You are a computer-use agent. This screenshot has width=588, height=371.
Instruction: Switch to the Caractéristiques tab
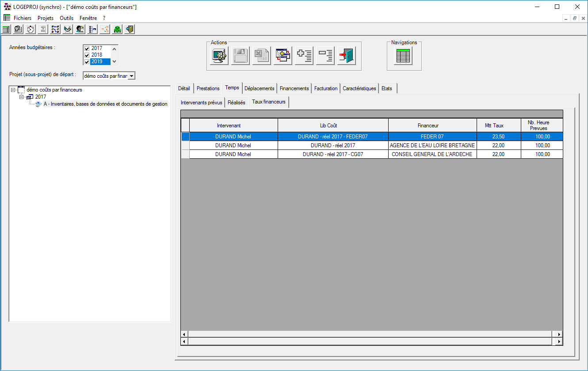coord(359,88)
